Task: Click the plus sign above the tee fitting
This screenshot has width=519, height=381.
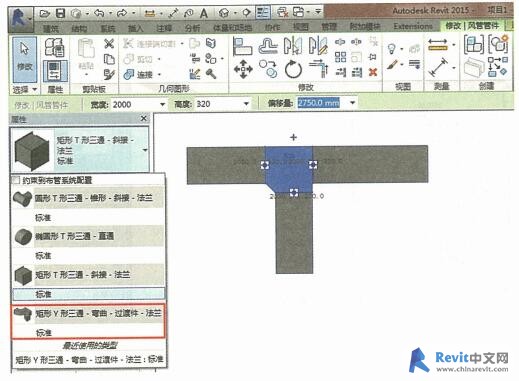Action: [293, 137]
